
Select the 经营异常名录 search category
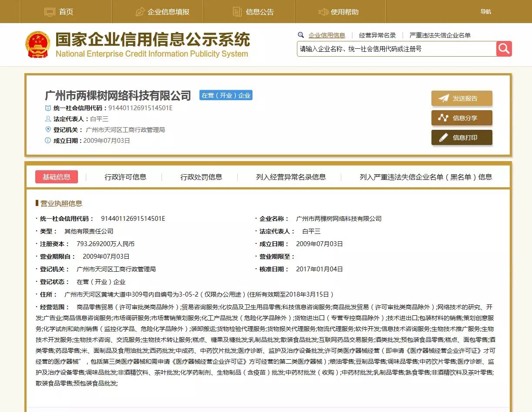click(377, 35)
